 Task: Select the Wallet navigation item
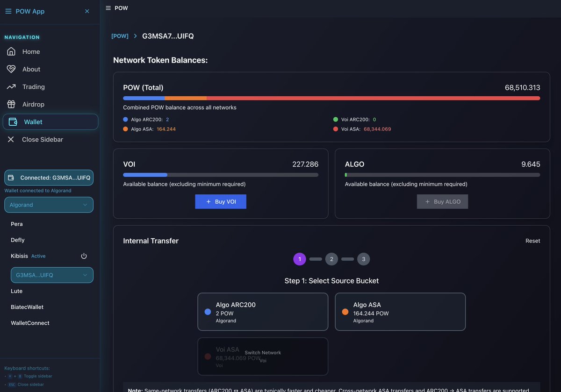(x=50, y=122)
